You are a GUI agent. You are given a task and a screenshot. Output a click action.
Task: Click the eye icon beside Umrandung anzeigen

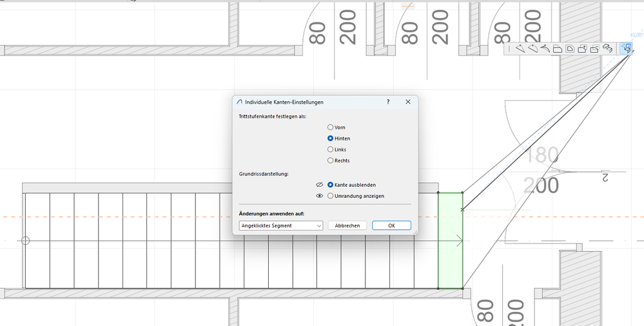point(319,196)
